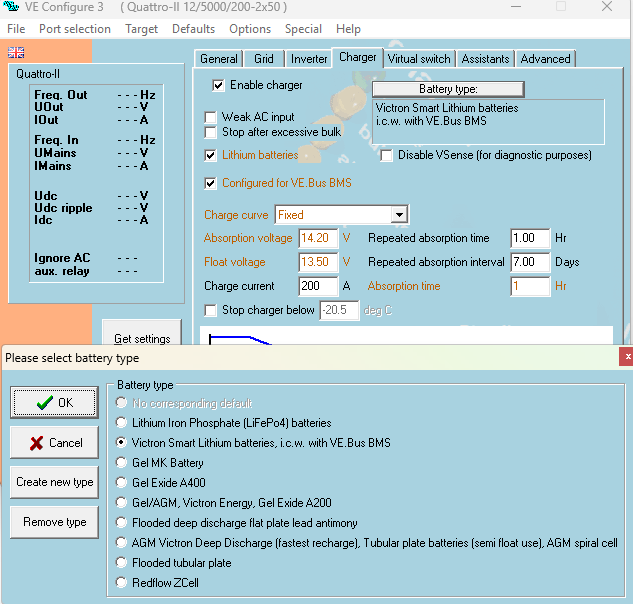The image size is (633, 604).
Task: Open the Special menu
Action: (x=303, y=29)
